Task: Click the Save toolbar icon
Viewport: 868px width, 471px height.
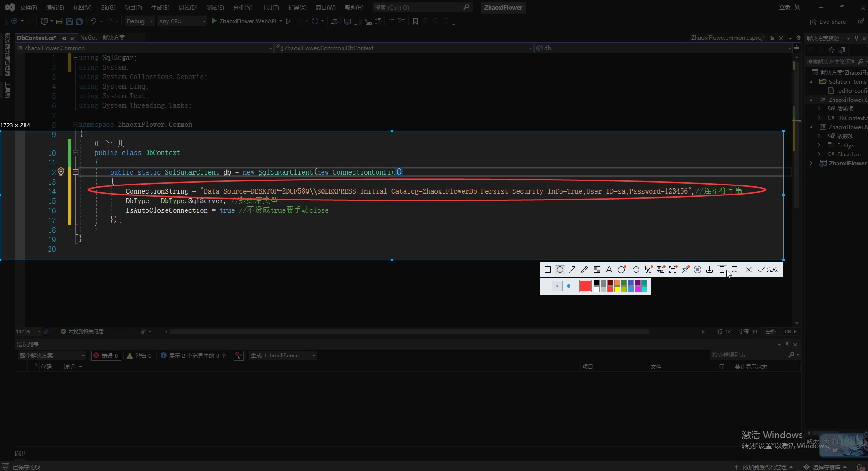Action: 70,21
